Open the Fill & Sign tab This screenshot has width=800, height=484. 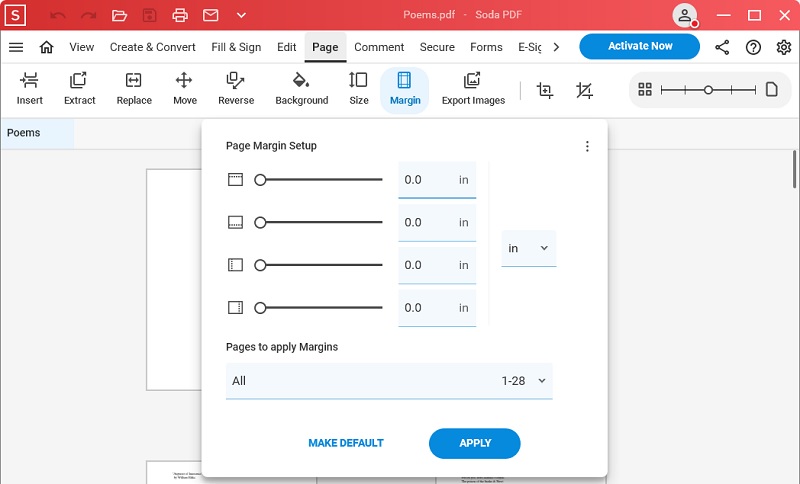pyautogui.click(x=236, y=47)
